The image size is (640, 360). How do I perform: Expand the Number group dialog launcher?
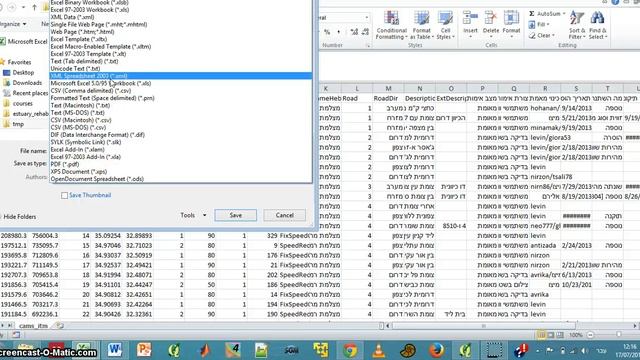coord(368,46)
